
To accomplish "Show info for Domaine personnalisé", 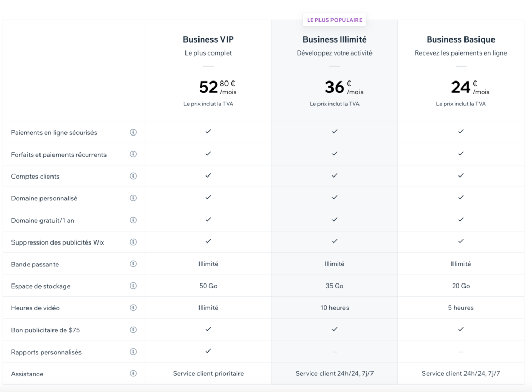I will [x=133, y=198].
